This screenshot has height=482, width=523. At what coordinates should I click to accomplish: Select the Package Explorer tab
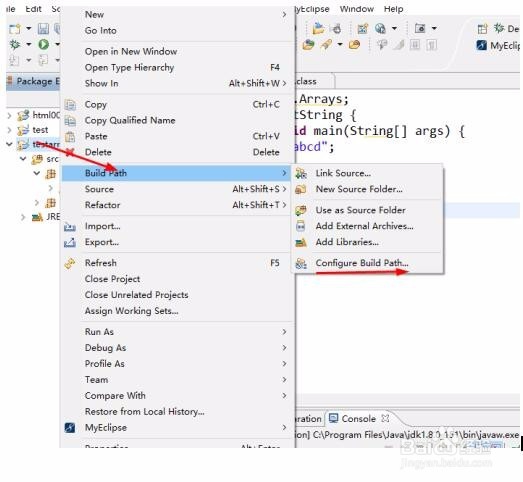tap(33, 81)
